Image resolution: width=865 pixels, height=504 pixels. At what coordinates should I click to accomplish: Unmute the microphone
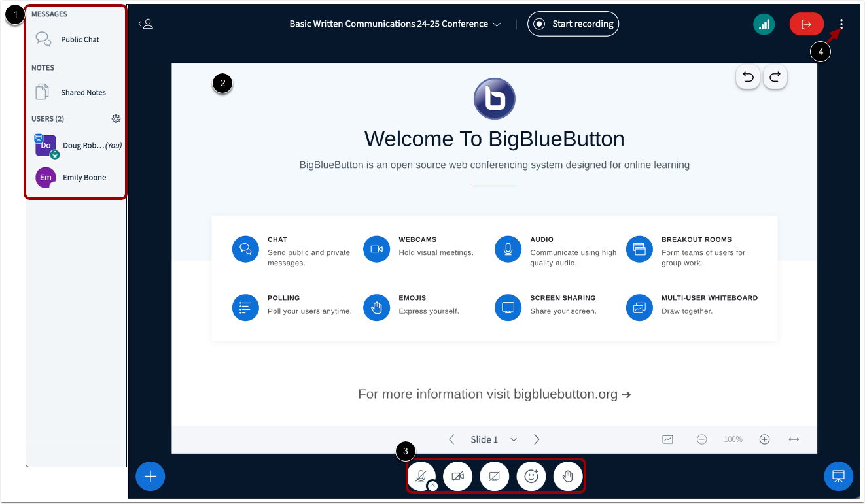click(x=421, y=476)
